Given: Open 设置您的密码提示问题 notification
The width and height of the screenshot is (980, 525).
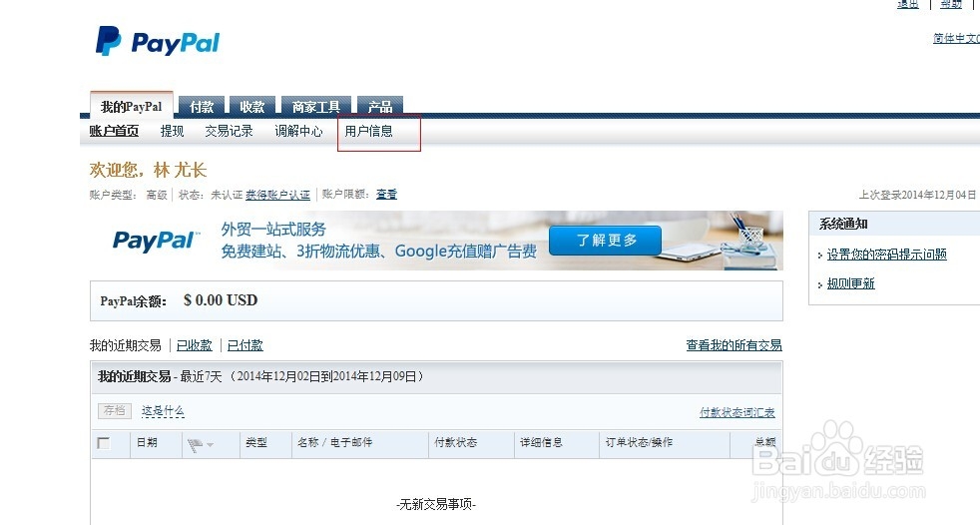Looking at the screenshot, I should pos(886,255).
